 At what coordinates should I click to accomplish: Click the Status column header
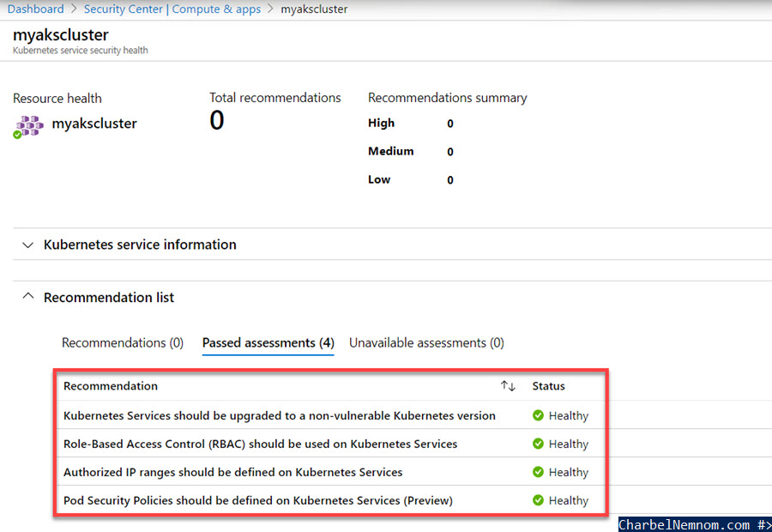548,386
